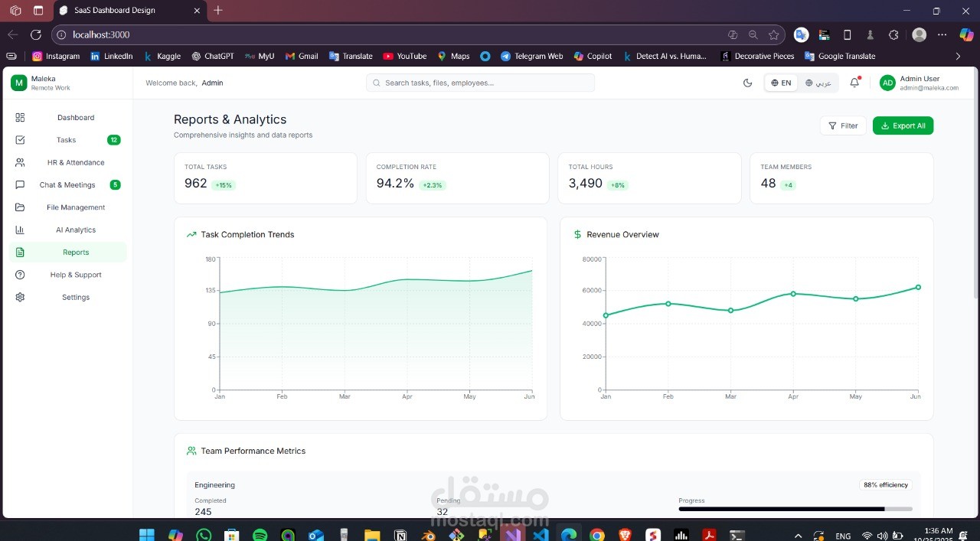Switch language to عربي
980x541 pixels.
(818, 83)
